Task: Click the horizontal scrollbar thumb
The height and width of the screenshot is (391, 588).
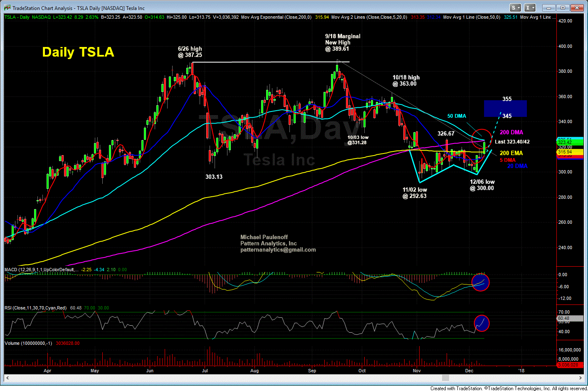Action: (x=445, y=378)
